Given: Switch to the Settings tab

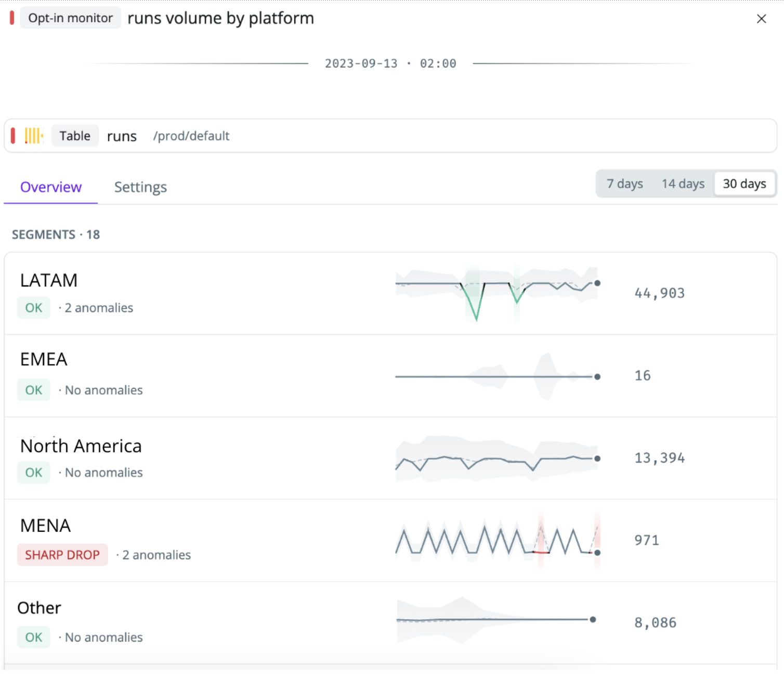Looking at the screenshot, I should [140, 187].
